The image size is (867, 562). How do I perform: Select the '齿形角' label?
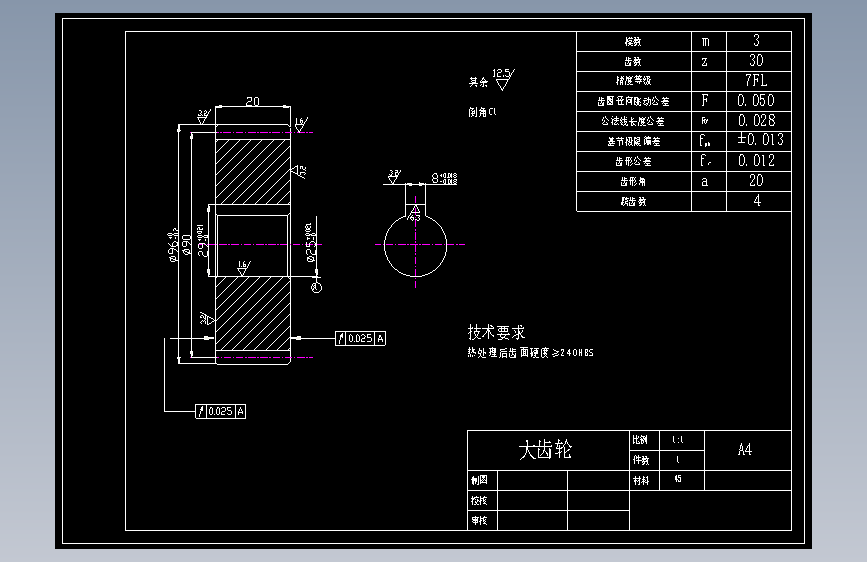tap(633, 181)
